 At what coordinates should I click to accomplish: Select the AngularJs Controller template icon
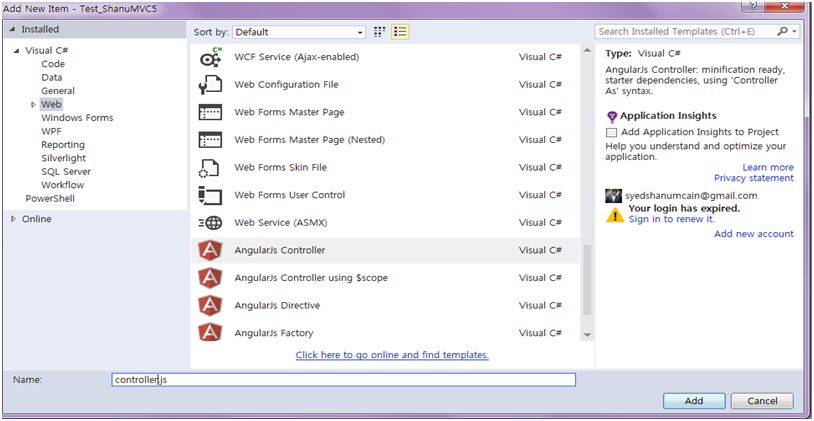click(210, 250)
